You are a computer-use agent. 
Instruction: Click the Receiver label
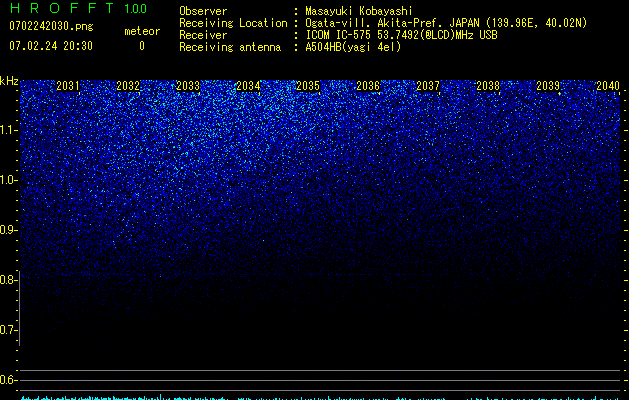pos(203,35)
